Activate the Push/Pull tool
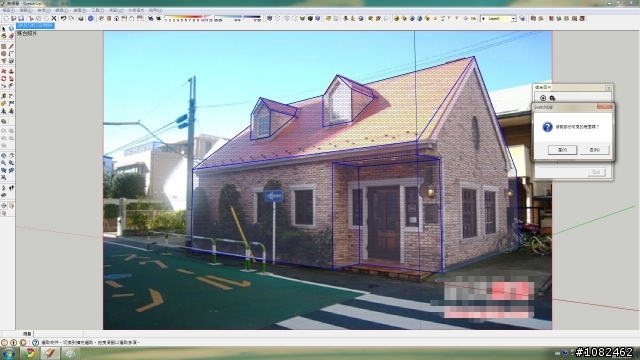 tap(11, 71)
